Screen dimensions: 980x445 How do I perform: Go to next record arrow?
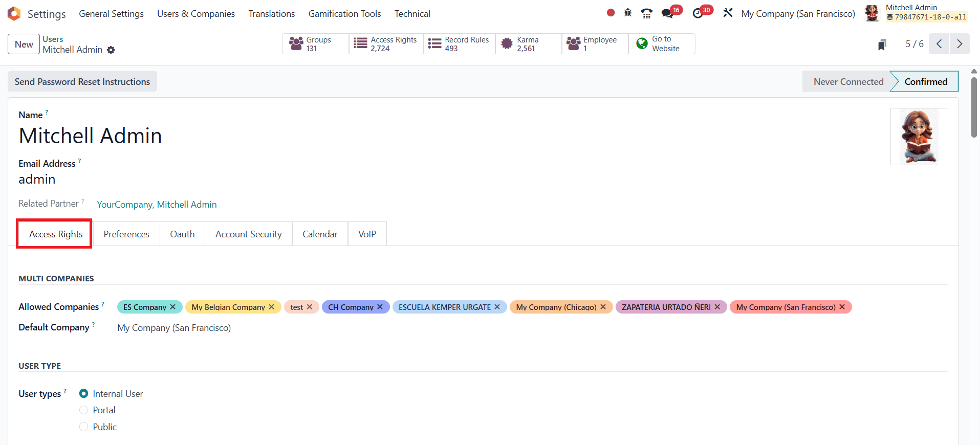tap(960, 44)
